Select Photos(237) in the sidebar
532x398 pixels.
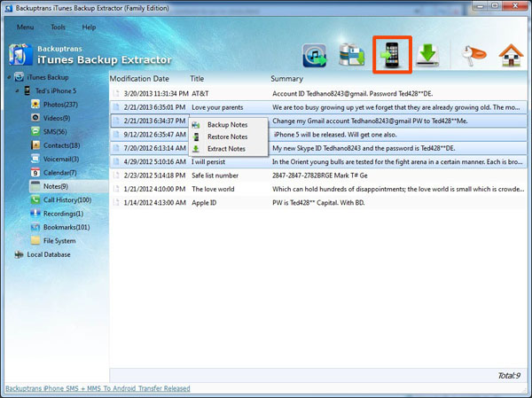coord(60,105)
